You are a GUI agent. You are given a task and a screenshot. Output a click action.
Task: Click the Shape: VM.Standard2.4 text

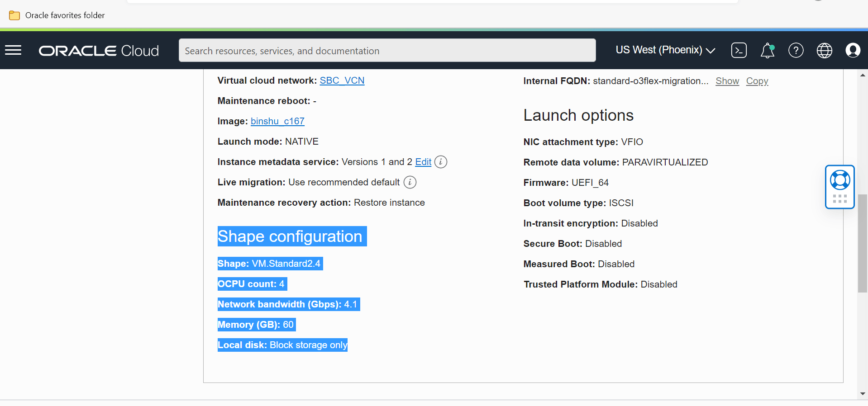tap(269, 264)
